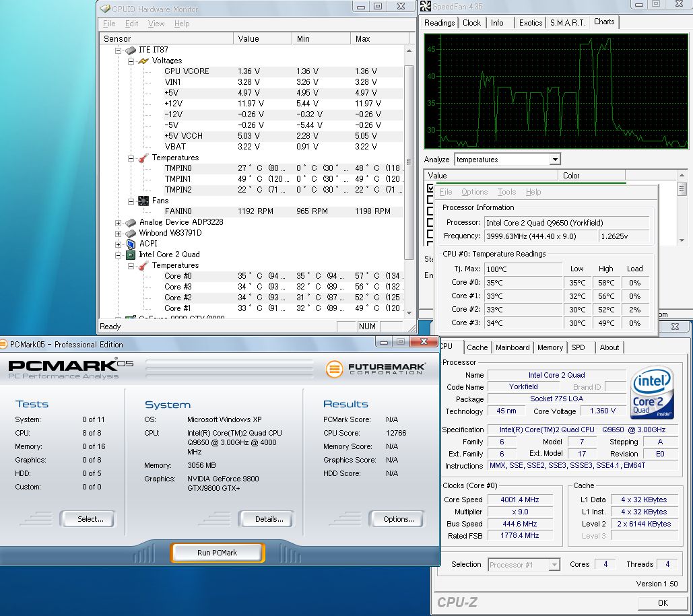The image size is (693, 616).
Task: Click the ACPI monitor icon
Action: (131, 244)
